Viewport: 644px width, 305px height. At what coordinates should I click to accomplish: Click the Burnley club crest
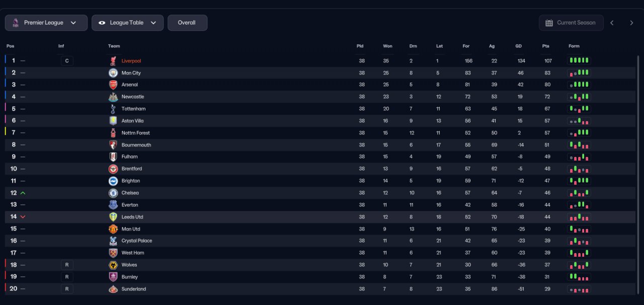coord(113,277)
